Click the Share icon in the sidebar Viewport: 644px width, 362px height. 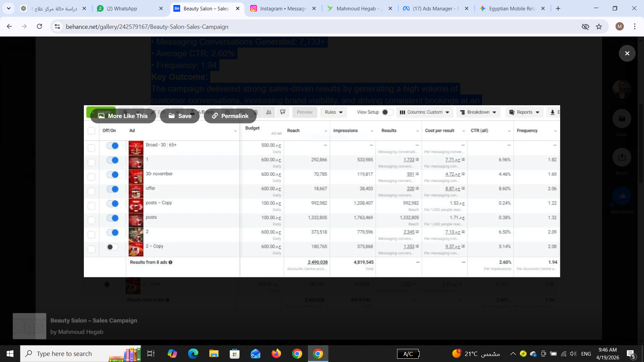[622, 157]
